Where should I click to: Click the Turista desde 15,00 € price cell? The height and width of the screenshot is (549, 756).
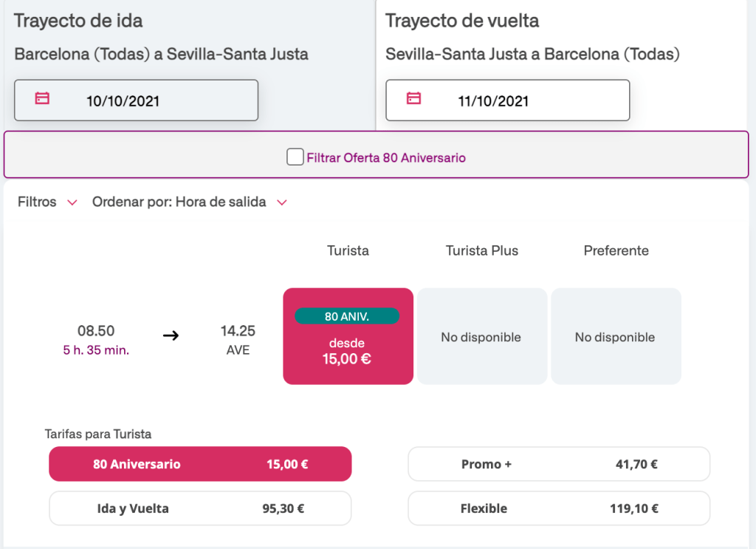(x=348, y=351)
